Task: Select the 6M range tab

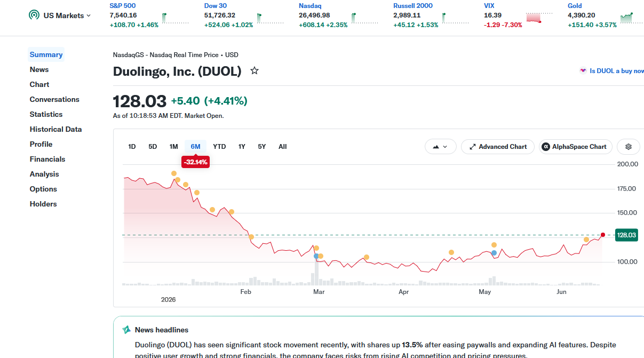Action: 195,147
